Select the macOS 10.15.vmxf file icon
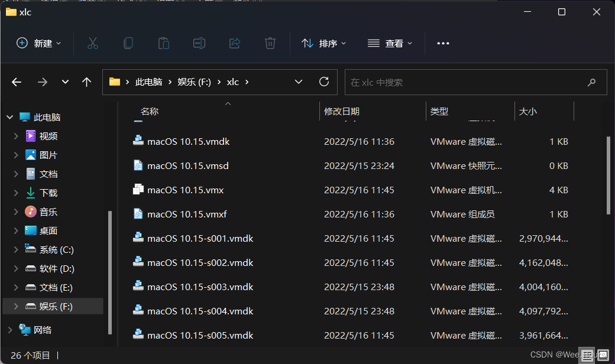The image size is (615, 364). [x=138, y=213]
